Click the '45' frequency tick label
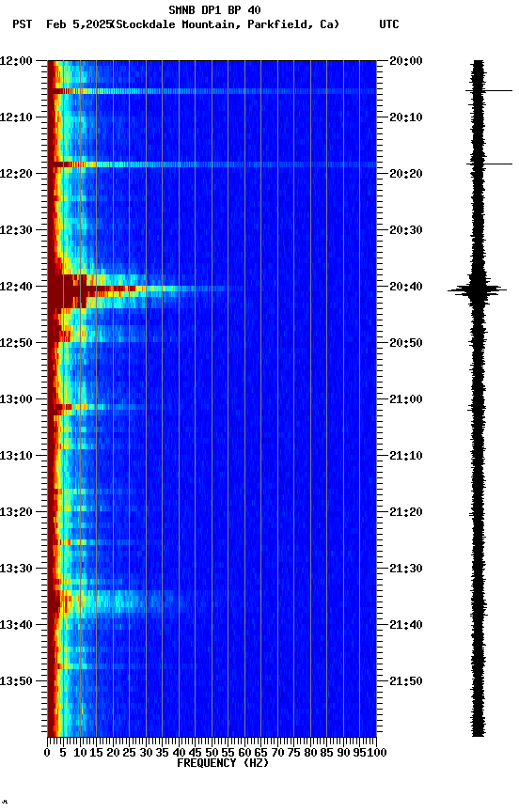The width and height of the screenshot is (519, 812). [x=196, y=753]
